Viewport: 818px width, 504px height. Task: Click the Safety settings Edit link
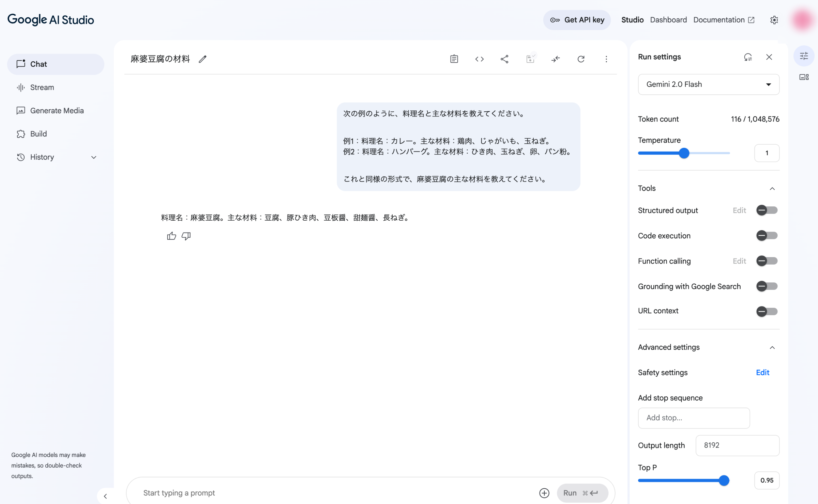click(762, 373)
